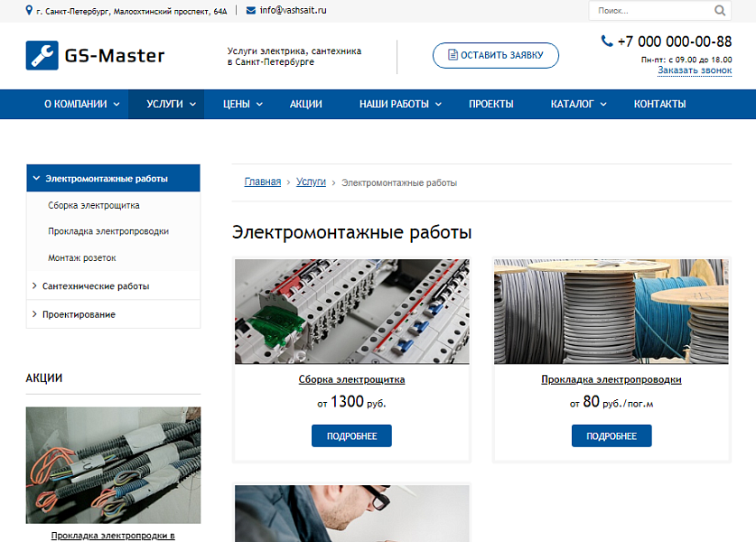Expand the Каталог dropdown chevron

pyautogui.click(x=604, y=105)
